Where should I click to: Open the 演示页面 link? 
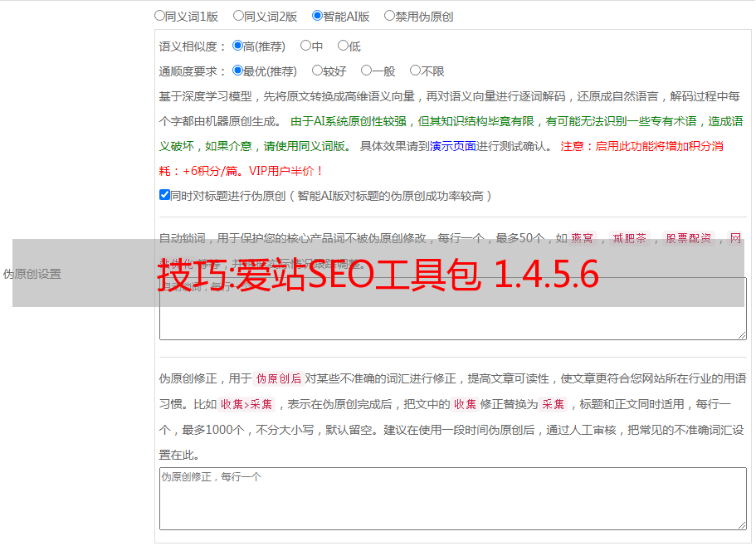pyautogui.click(x=453, y=146)
